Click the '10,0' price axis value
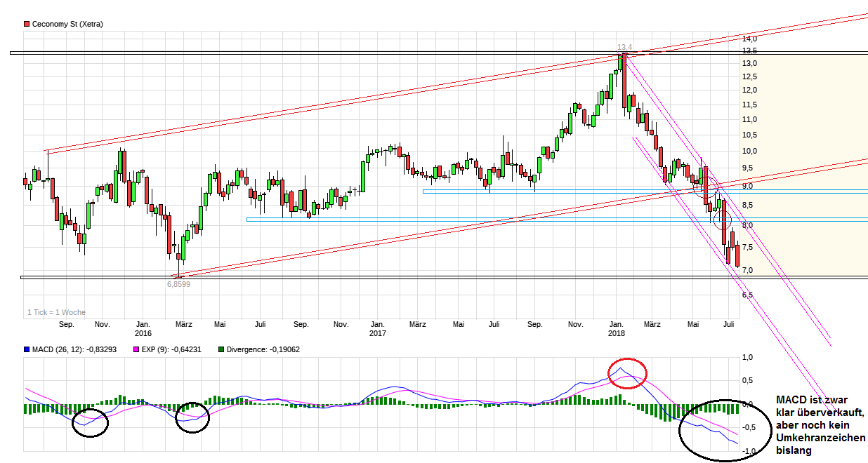The height and width of the screenshot is (463, 868). point(749,151)
